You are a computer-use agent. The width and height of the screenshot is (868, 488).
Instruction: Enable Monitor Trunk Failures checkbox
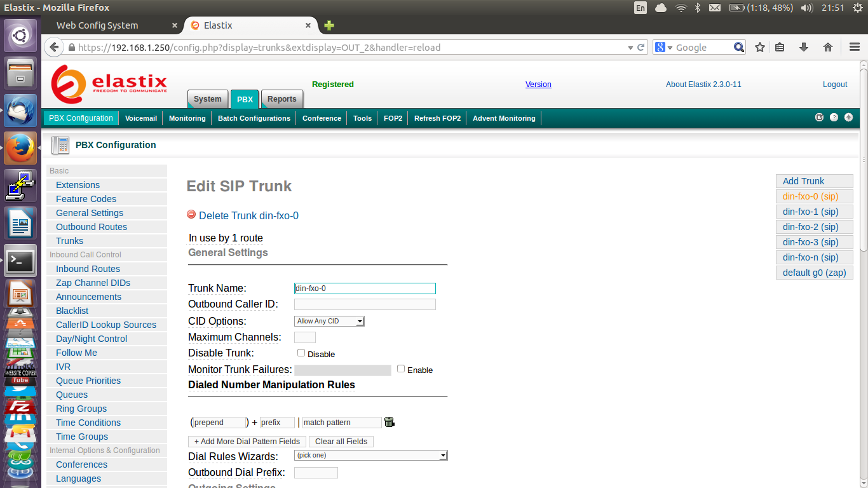tap(401, 369)
